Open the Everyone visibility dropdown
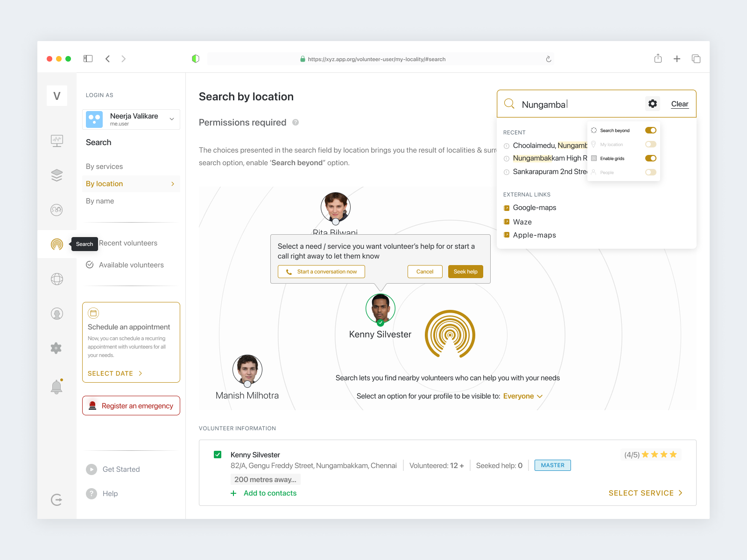747x560 pixels. point(522,396)
